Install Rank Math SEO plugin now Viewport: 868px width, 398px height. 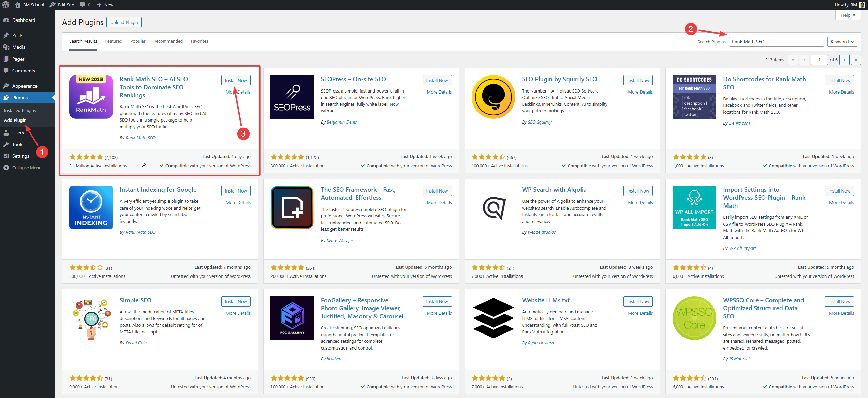point(236,80)
